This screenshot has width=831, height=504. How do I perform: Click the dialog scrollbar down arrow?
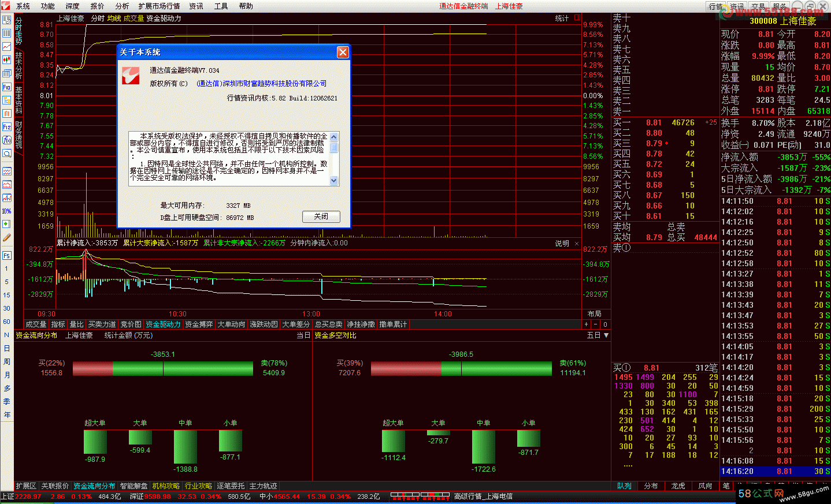(x=333, y=181)
